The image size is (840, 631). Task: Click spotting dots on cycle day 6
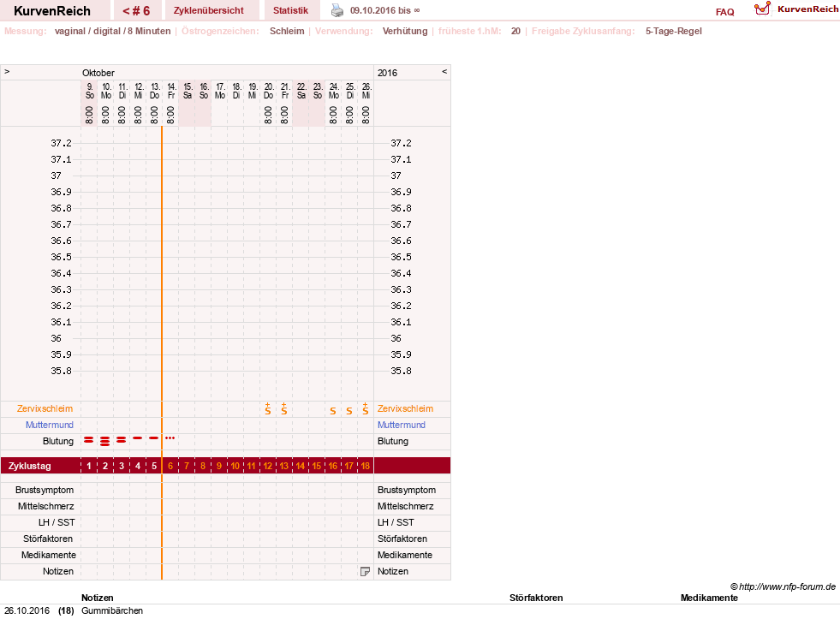tap(170, 438)
